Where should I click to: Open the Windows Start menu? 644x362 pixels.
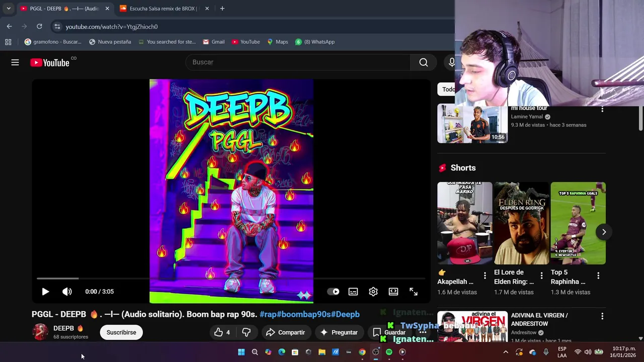pyautogui.click(x=242, y=352)
